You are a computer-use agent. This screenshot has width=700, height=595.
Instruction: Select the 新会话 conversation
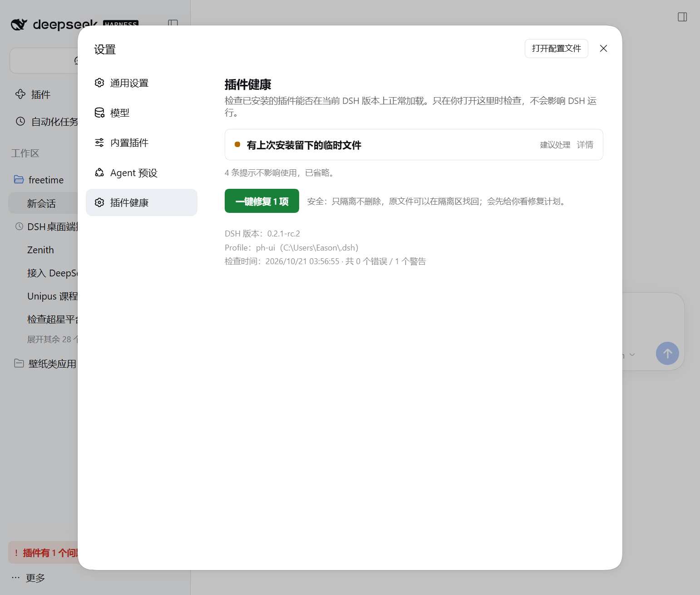point(43,203)
